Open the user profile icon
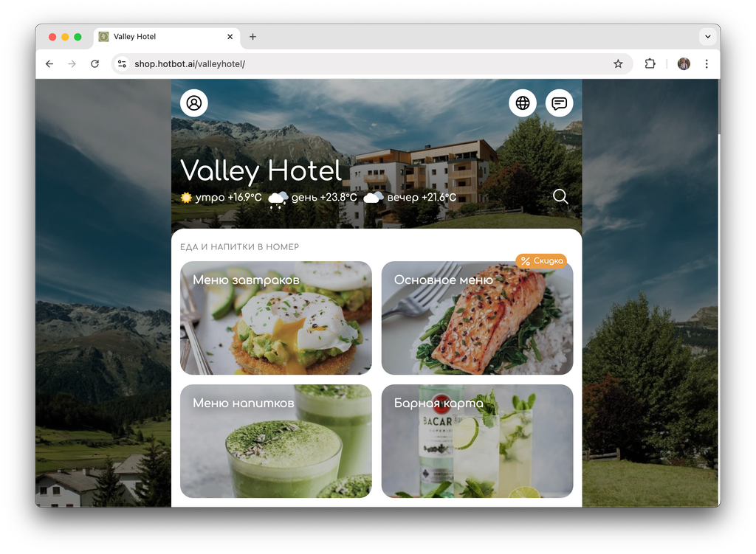 (194, 103)
